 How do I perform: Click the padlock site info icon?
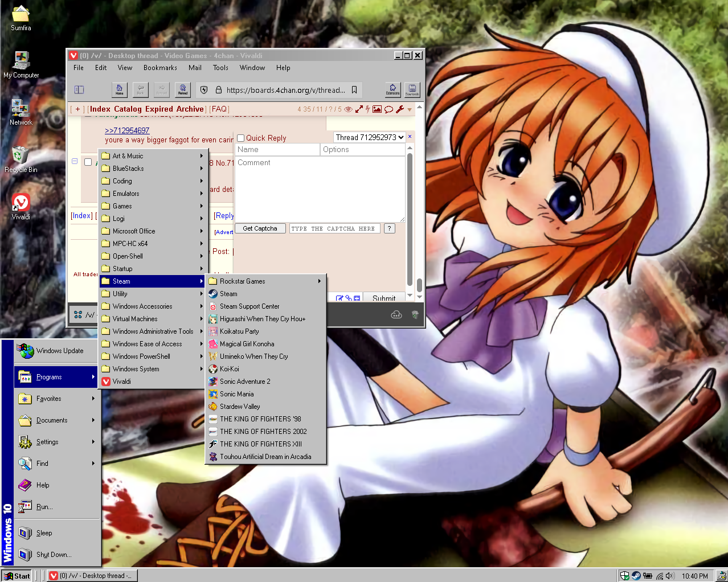pos(218,90)
